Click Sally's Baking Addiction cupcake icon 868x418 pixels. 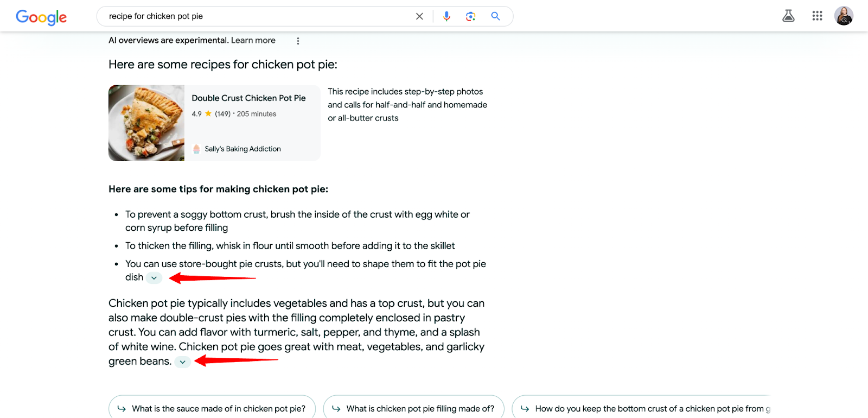(196, 149)
